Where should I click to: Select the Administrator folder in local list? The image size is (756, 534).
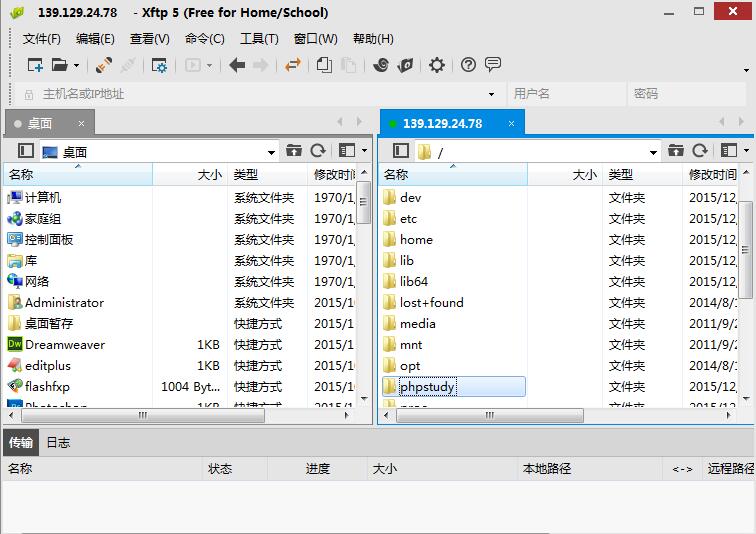coord(64,303)
